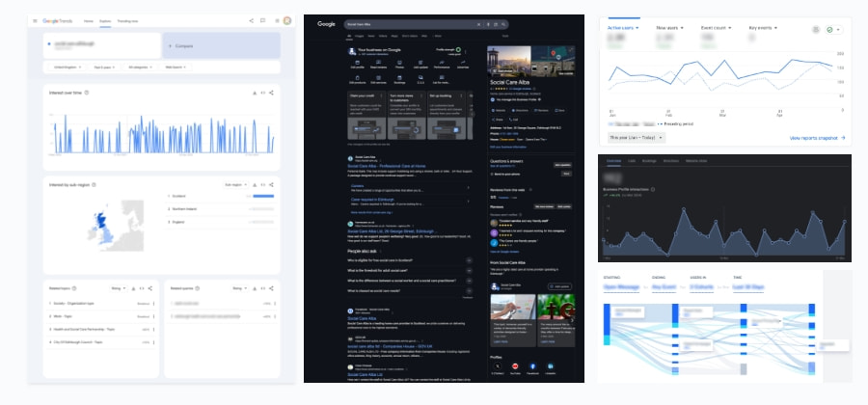This screenshot has height=405, width=868.
Task: Click the Google logo in search page
Action: pyautogui.click(x=327, y=24)
